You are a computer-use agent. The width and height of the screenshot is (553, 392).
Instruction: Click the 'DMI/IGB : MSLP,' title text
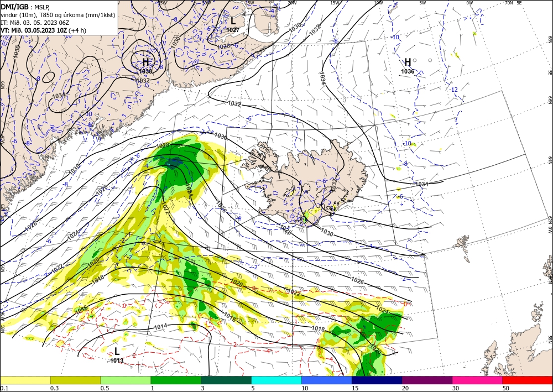coord(25,6)
